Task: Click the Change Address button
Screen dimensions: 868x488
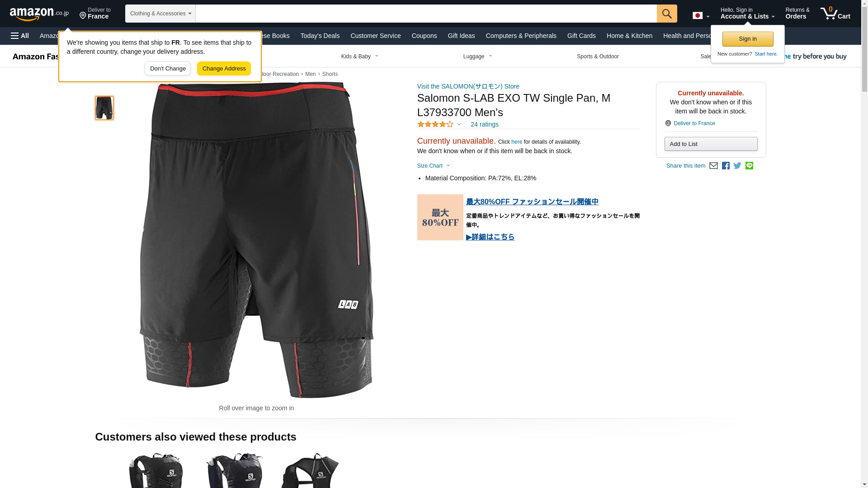Action: (x=224, y=69)
